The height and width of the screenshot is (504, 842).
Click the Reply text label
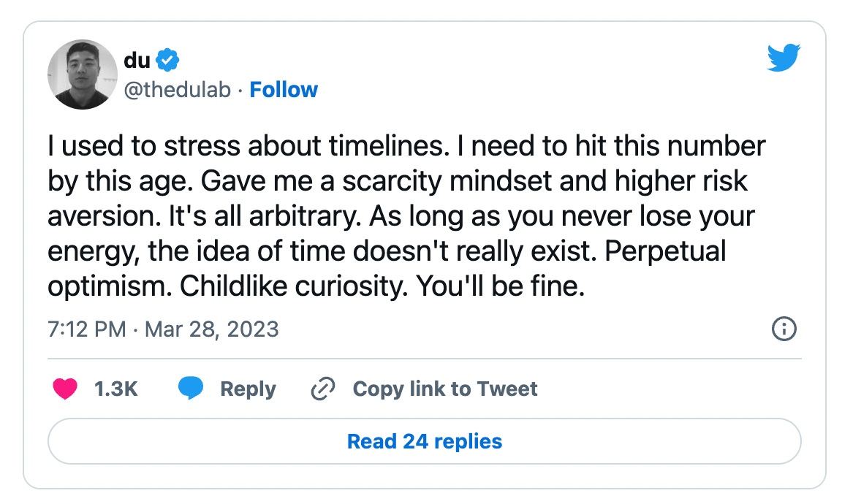[x=248, y=389]
